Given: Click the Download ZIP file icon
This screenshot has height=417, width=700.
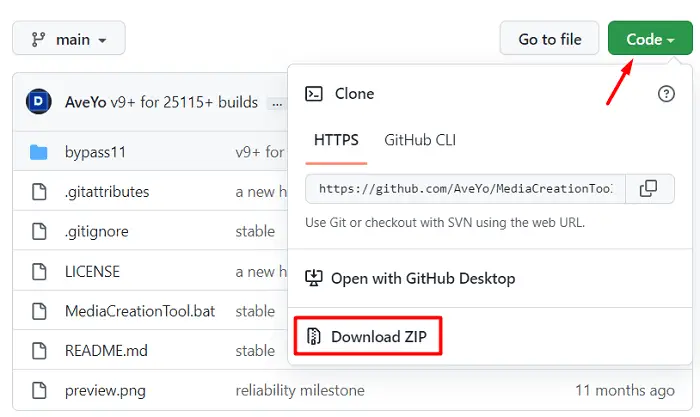Looking at the screenshot, I should (x=314, y=337).
